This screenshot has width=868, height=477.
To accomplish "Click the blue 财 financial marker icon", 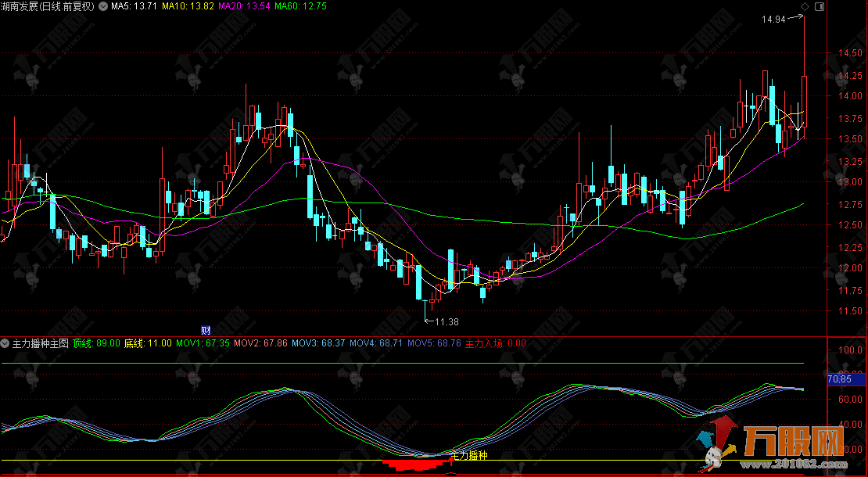I will tap(206, 331).
